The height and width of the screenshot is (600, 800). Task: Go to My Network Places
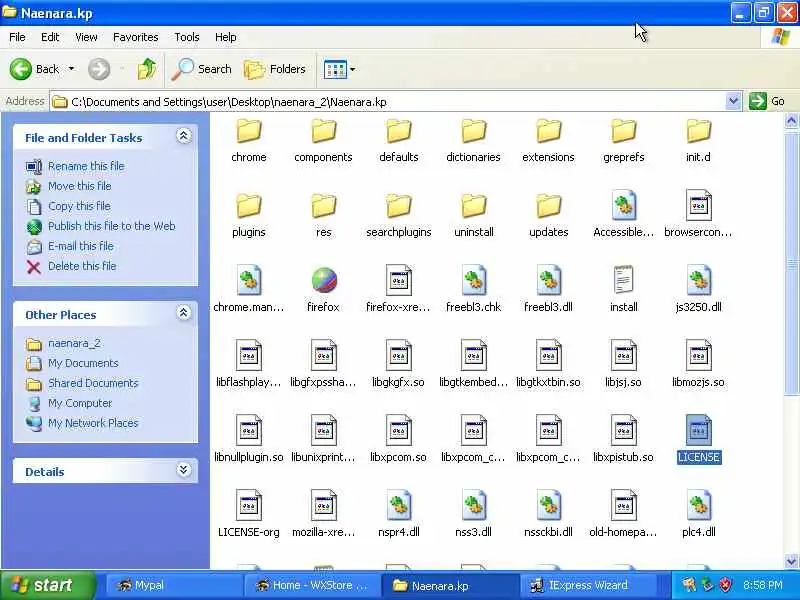pos(93,423)
